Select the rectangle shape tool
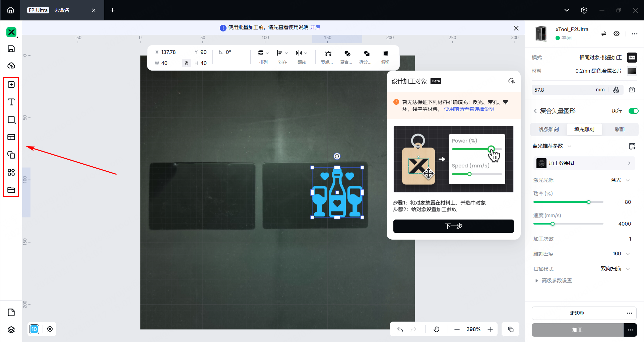The image size is (644, 342). (x=11, y=120)
